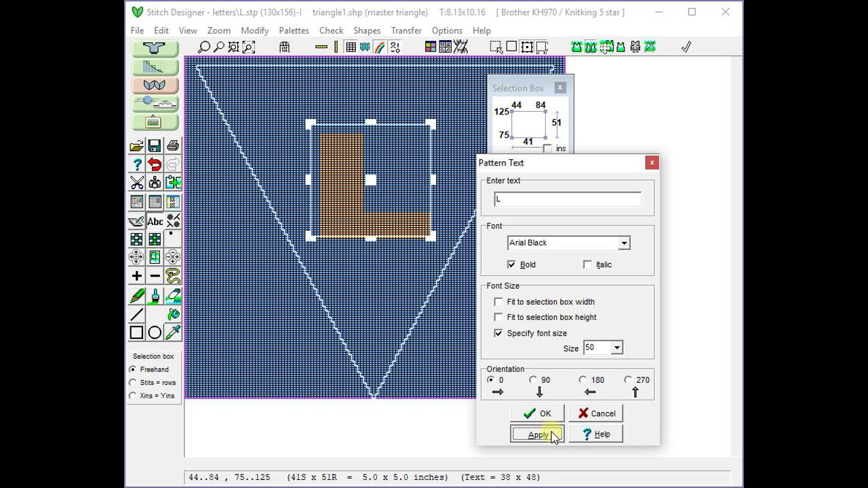Toggle the ins checkbox in Selection Box
The image size is (868, 488).
click(x=547, y=148)
